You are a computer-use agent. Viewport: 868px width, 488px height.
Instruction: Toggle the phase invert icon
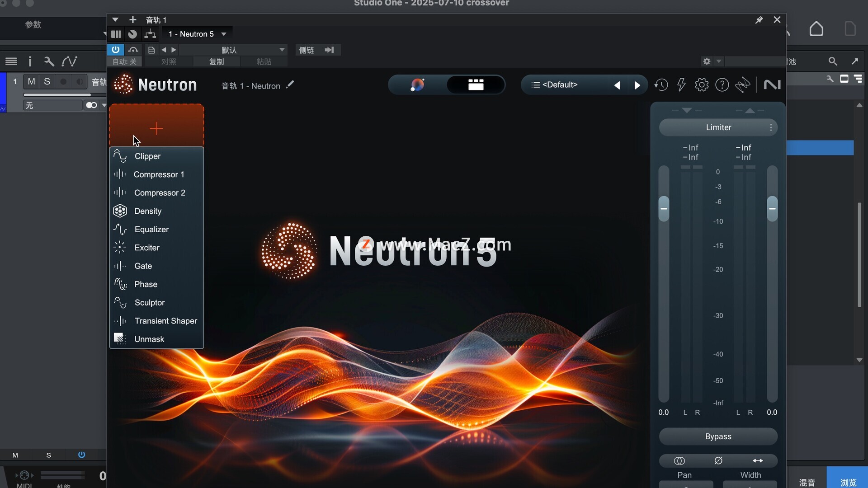pyautogui.click(x=718, y=460)
